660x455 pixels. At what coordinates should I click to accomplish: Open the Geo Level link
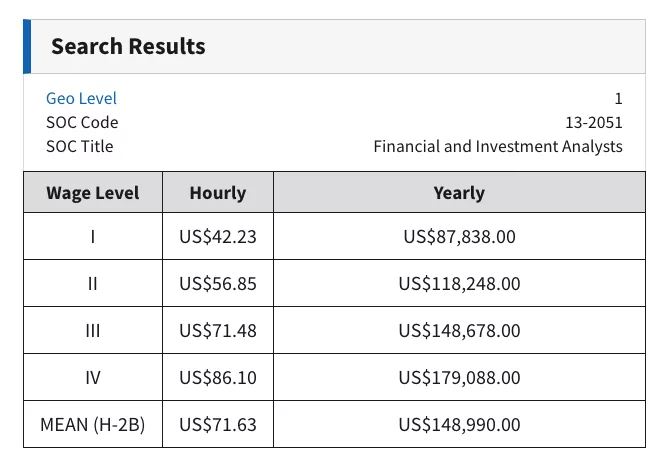pyautogui.click(x=81, y=98)
